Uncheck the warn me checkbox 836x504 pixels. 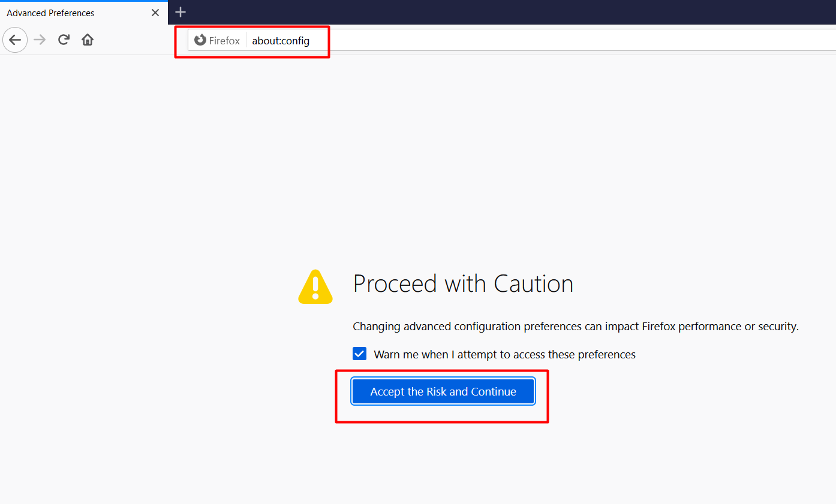tap(359, 354)
